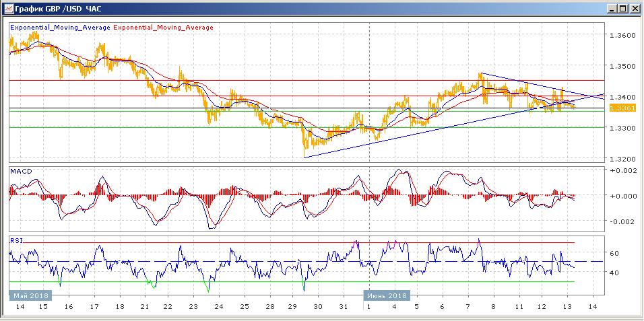
Task: Click the chart window icon in title bar
Action: click(8, 8)
